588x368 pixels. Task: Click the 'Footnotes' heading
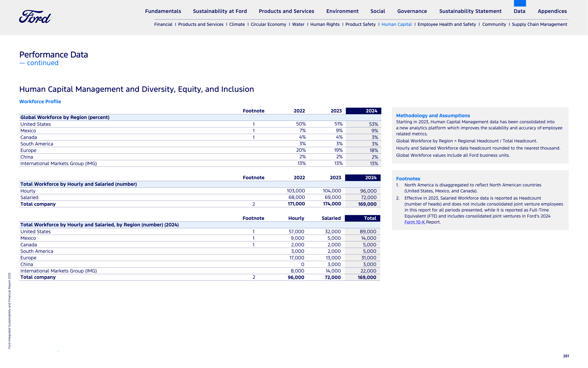click(x=408, y=179)
